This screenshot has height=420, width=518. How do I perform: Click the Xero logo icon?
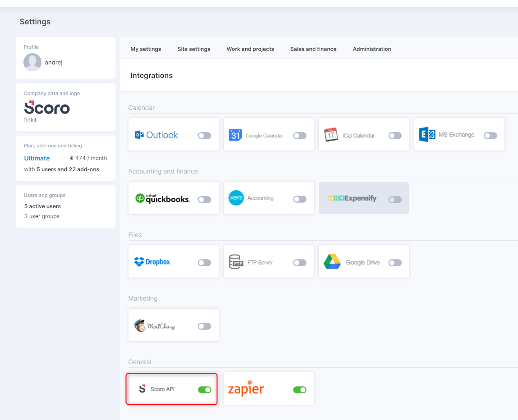(236, 198)
